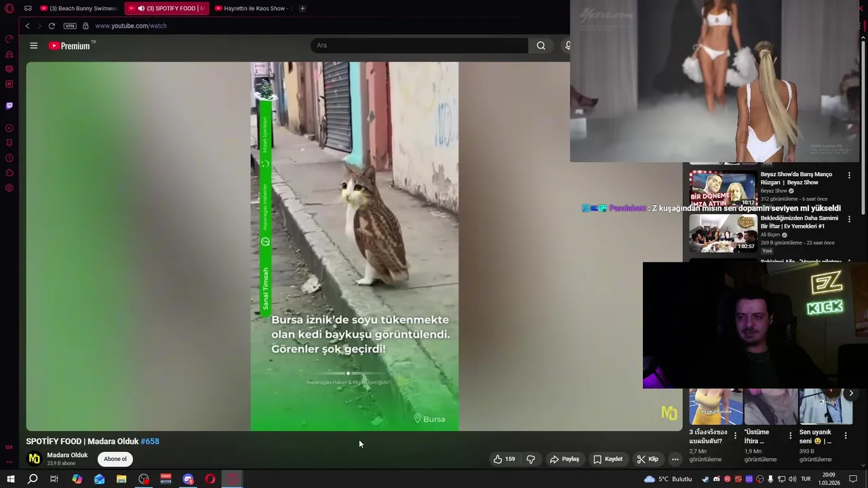Screen dimensions: 868x488
Task: Open options for '3 เรื่องจริงของ' short
Action: coord(735,436)
